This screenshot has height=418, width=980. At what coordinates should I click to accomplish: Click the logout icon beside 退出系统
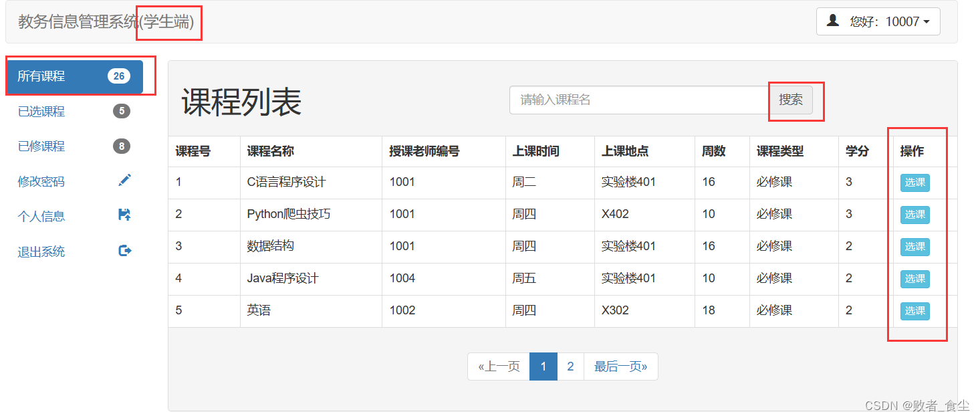[x=124, y=250]
